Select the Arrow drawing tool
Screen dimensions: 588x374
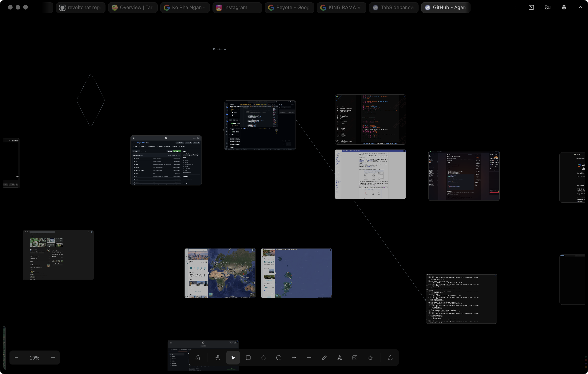point(294,358)
